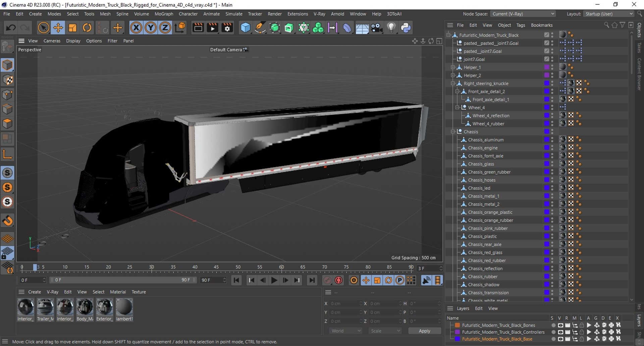644x346 pixels.
Task: Toggle enable checkmark for joint7.Goal
Action: click(547, 59)
